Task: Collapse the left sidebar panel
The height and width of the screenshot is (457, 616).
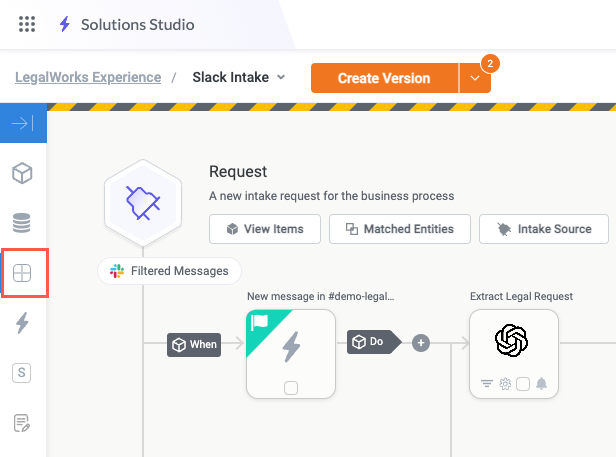Action: [23, 124]
